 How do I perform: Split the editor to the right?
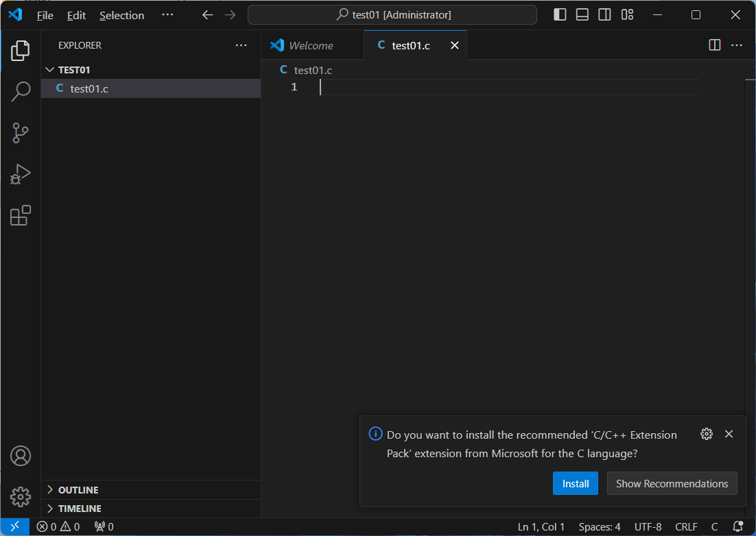[x=715, y=45]
